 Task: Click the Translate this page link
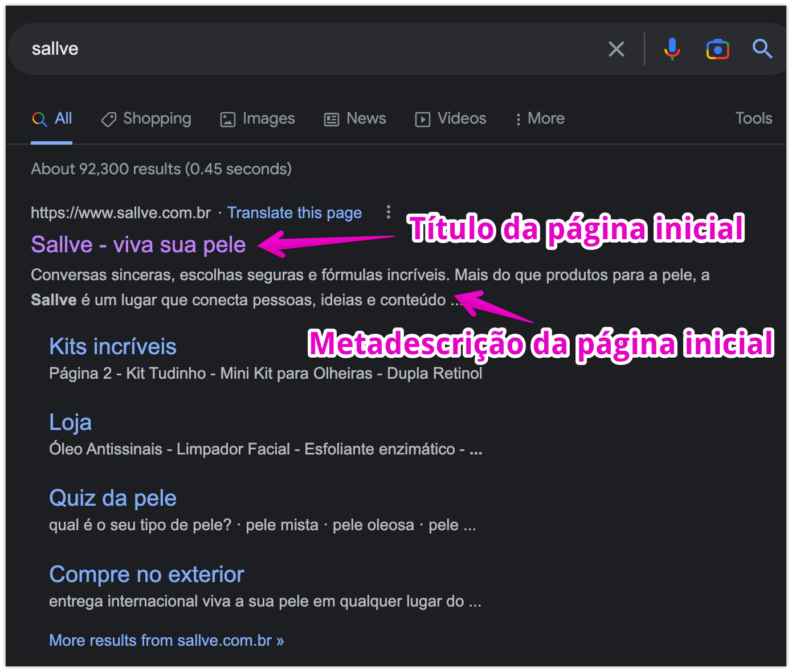click(295, 212)
